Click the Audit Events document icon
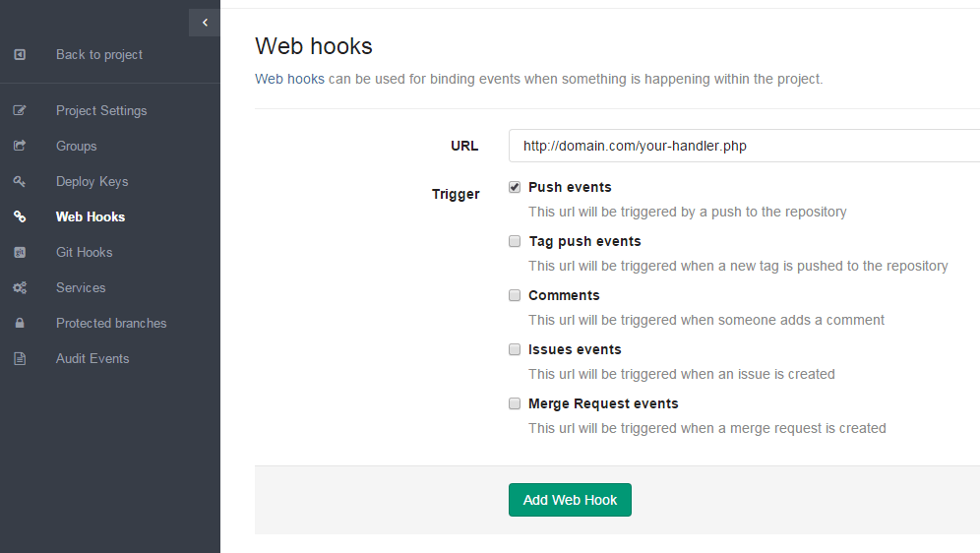The width and height of the screenshot is (980, 553). (20, 359)
